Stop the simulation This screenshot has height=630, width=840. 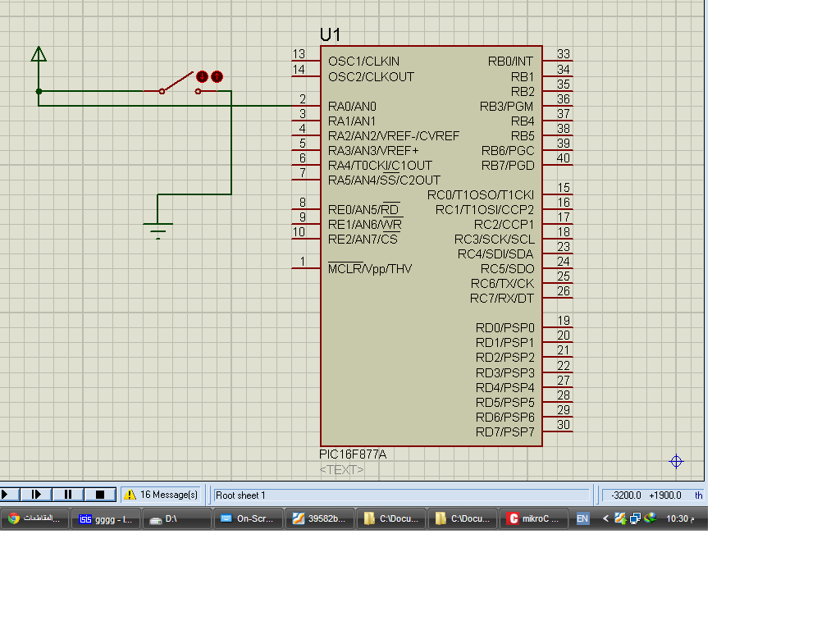(x=100, y=495)
